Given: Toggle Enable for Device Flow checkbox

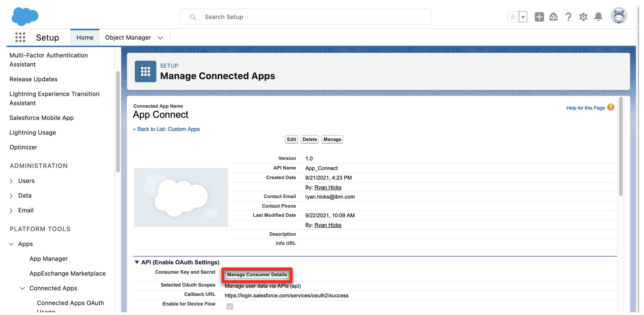Looking at the screenshot, I should pos(230,306).
